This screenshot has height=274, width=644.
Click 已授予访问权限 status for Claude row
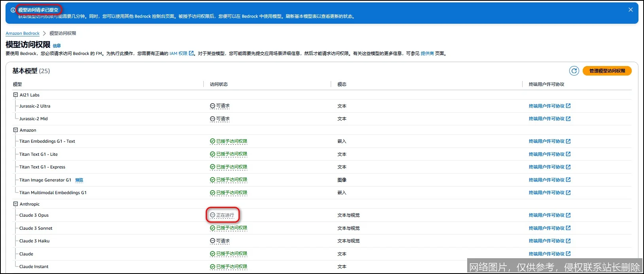(x=232, y=254)
